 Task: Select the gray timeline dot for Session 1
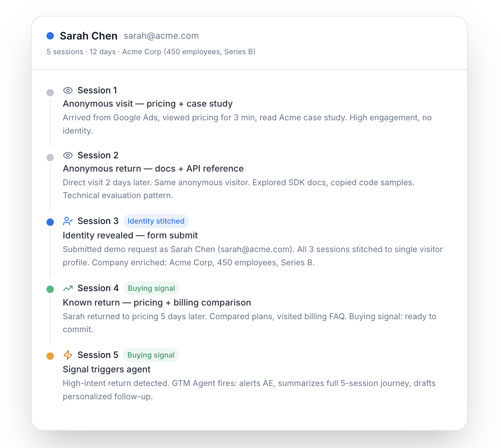point(50,93)
